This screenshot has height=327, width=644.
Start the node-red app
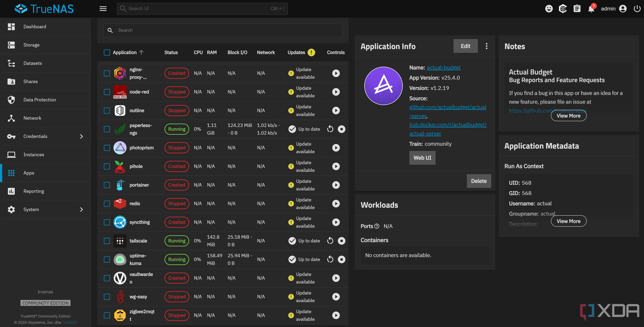pos(336,92)
